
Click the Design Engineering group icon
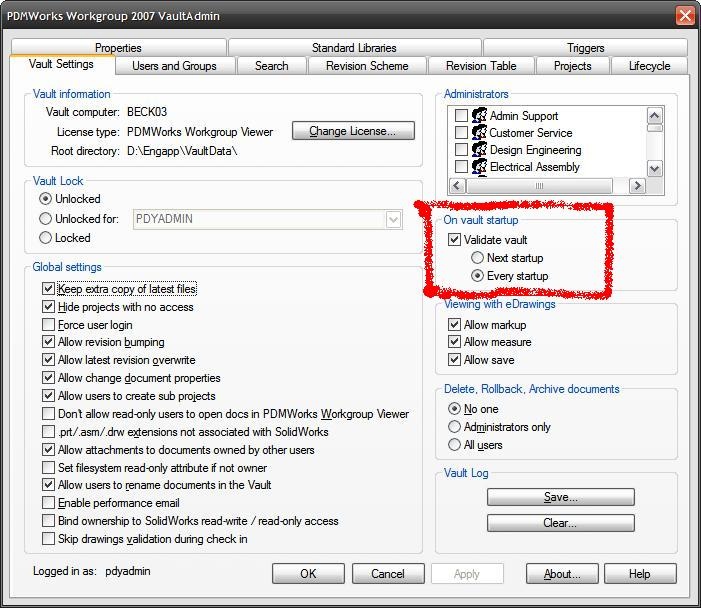[x=479, y=149]
